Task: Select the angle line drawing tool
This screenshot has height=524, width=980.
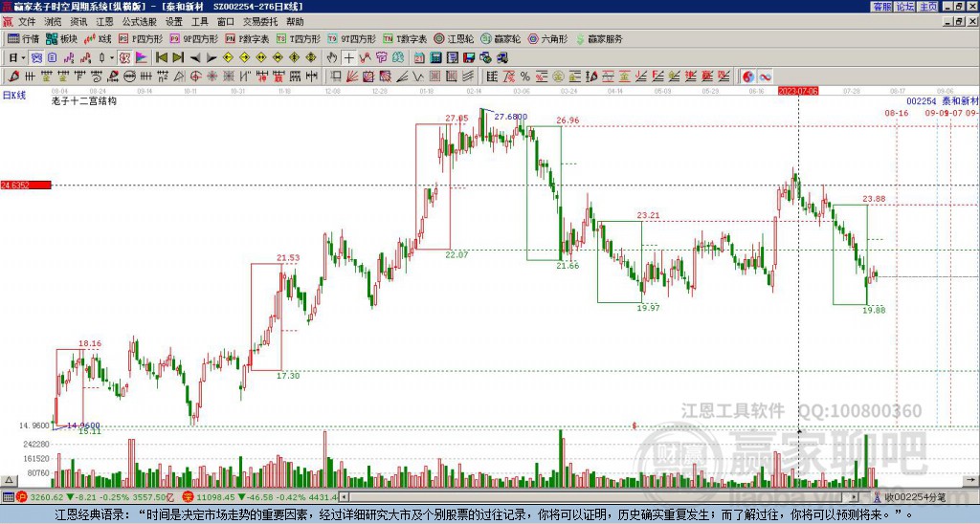Action: 402,76
